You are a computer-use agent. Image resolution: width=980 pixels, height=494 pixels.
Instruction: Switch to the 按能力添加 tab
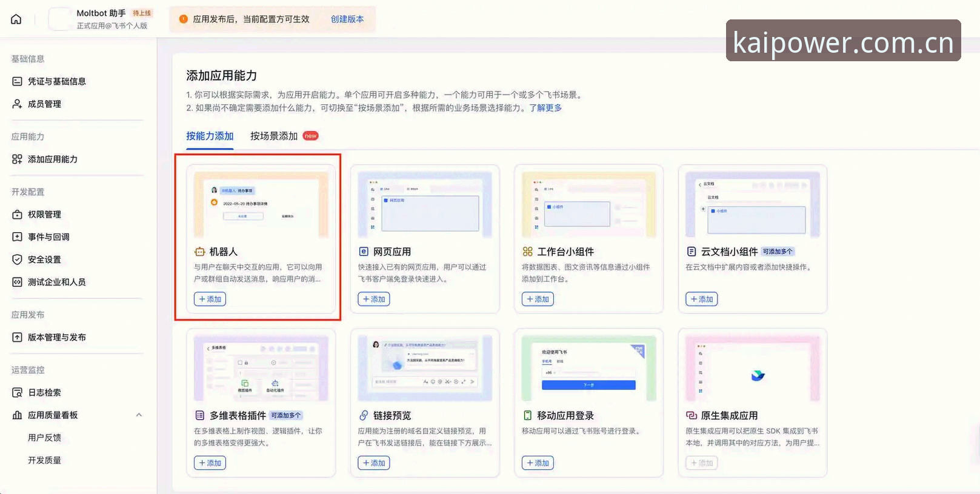click(210, 136)
